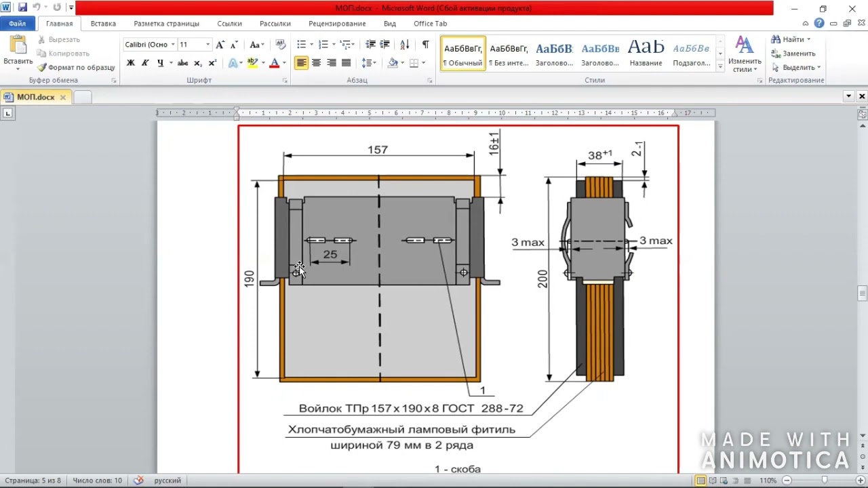
Task: Open the font name dropdown Calibri
Action: click(173, 44)
